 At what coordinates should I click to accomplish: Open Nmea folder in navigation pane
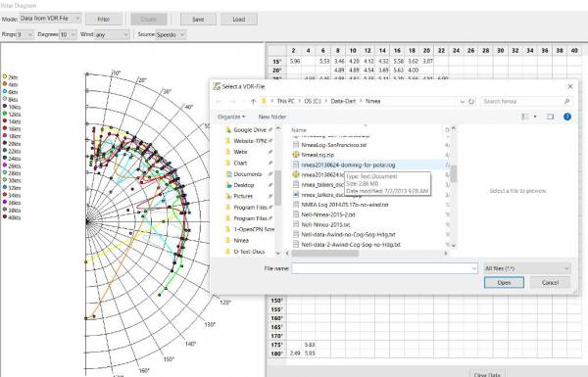pos(241,240)
